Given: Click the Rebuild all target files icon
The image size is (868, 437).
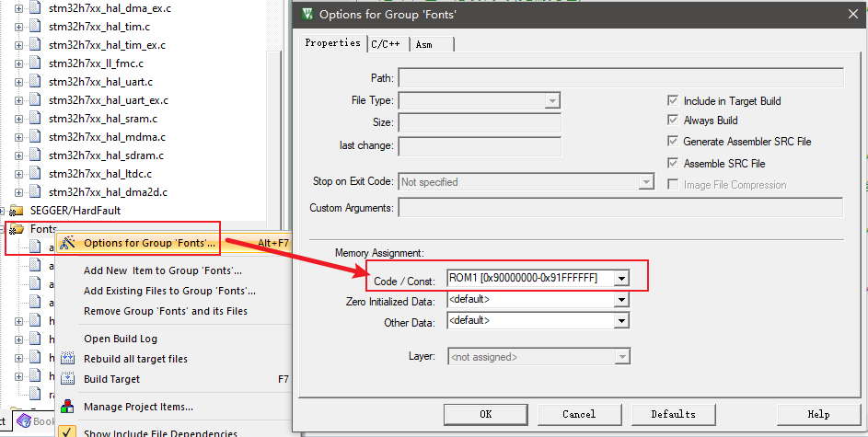Looking at the screenshot, I should point(67,359).
